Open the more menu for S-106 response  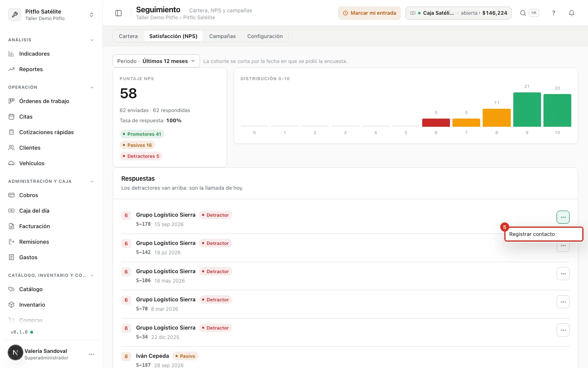563,274
